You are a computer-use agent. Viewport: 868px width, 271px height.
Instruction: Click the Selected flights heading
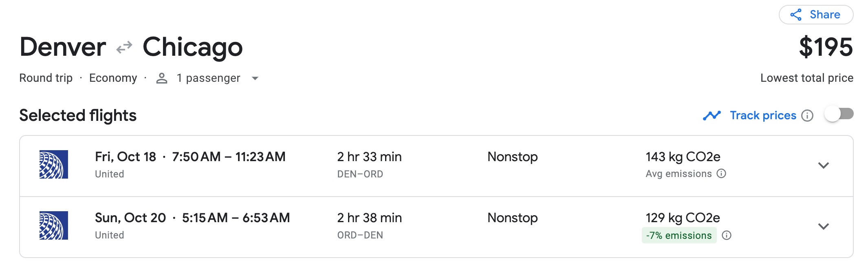click(77, 115)
